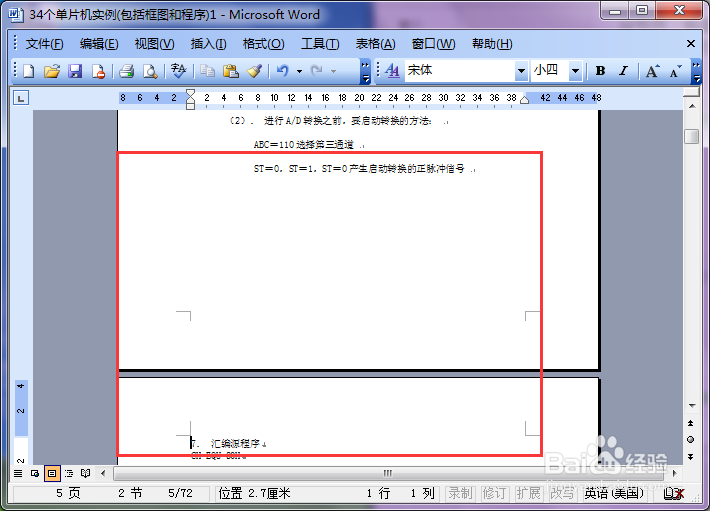Screen dimensions: 710x511
Task: Click the spelling status book icon in status bar
Action: click(674, 493)
